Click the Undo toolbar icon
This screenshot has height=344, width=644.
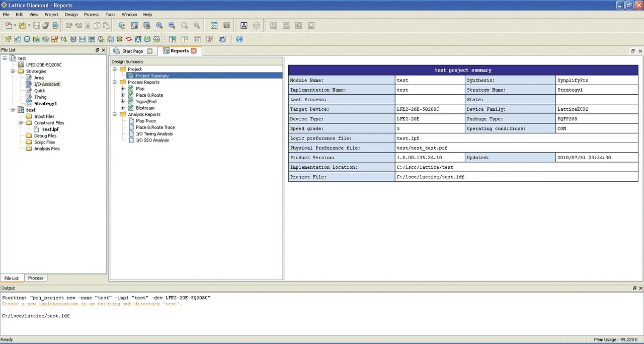tap(69, 26)
